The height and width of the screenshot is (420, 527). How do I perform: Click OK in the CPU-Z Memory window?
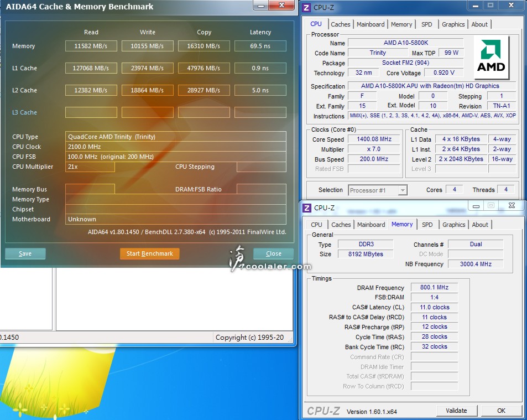(x=501, y=411)
